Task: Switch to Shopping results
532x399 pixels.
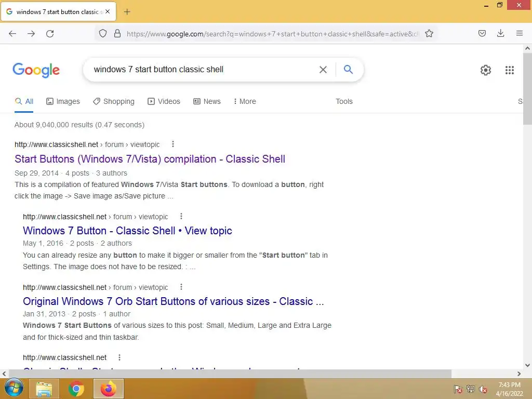Action: point(114,101)
